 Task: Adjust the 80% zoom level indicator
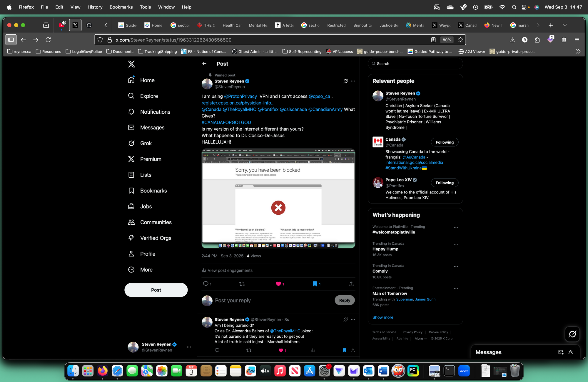(x=447, y=40)
